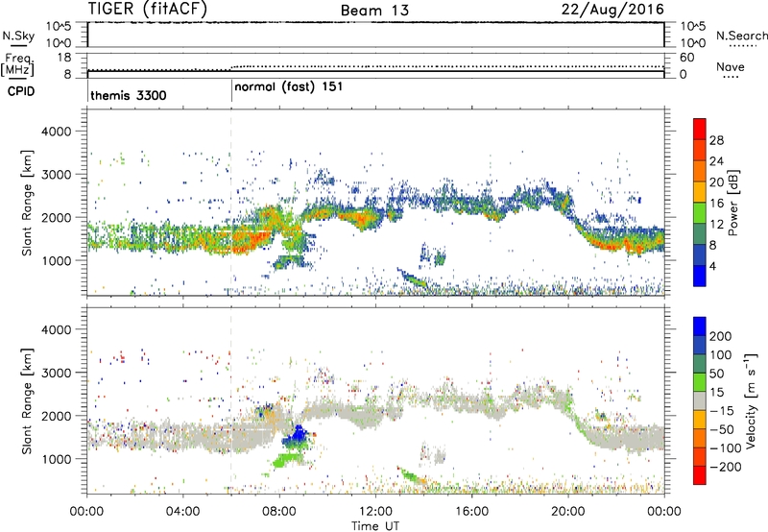The image size is (768, 532).
Task: Click the 'normal (fast) 151' CPID label
Action: [x=289, y=86]
